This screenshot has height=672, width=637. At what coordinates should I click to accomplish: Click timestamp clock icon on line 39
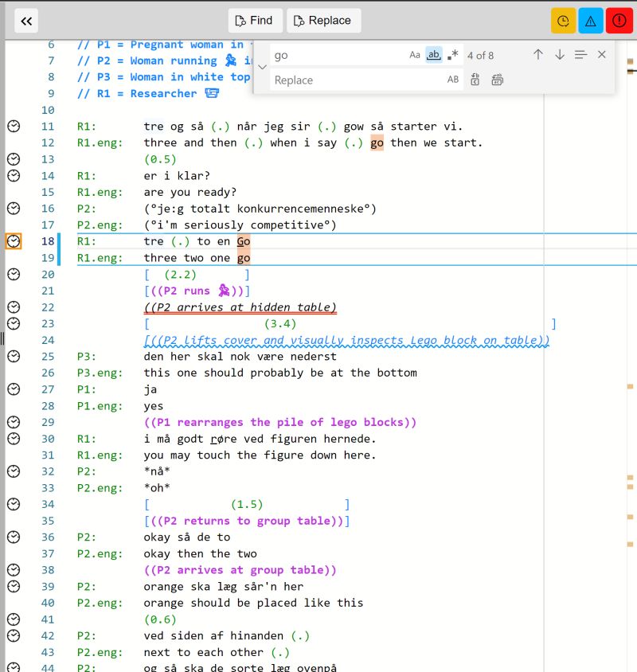click(14, 586)
